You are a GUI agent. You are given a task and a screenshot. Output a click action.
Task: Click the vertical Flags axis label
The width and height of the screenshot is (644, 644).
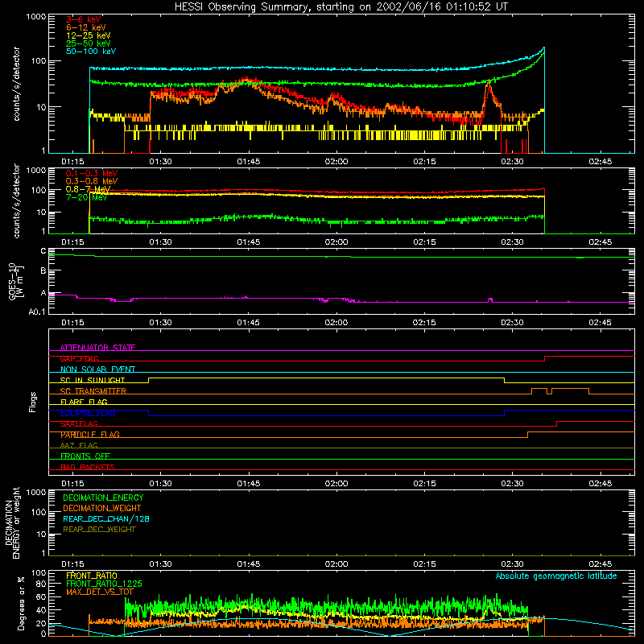click(33, 402)
